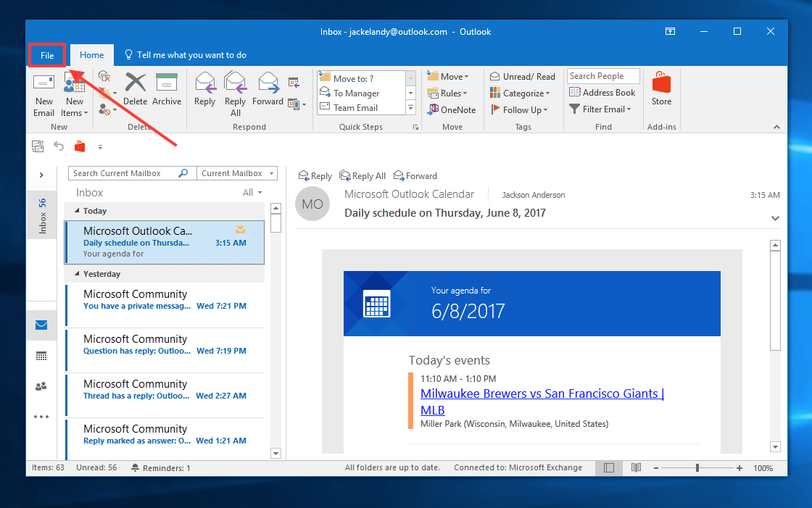Open the New Items menu
This screenshot has height=508, width=812.
pos(75,95)
